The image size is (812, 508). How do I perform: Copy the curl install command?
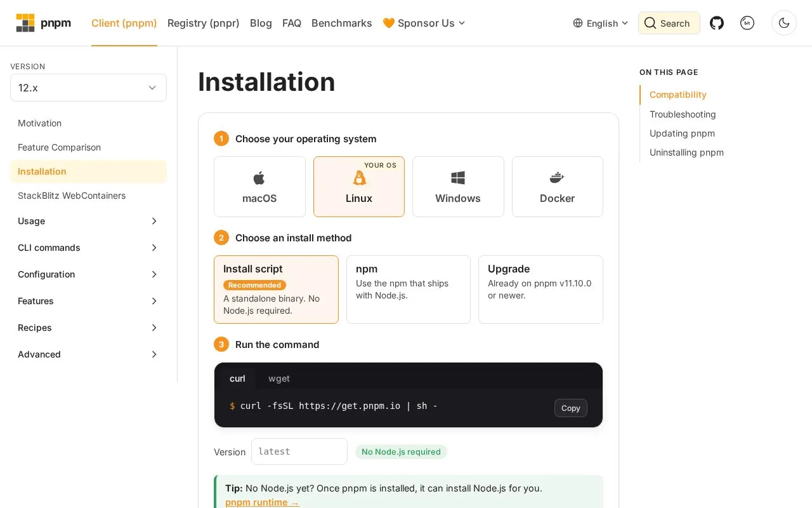click(571, 408)
